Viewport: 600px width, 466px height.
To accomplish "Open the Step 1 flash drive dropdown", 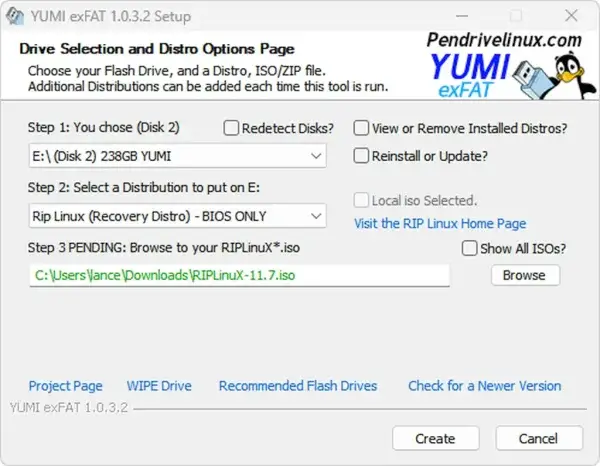I will tap(316, 156).
